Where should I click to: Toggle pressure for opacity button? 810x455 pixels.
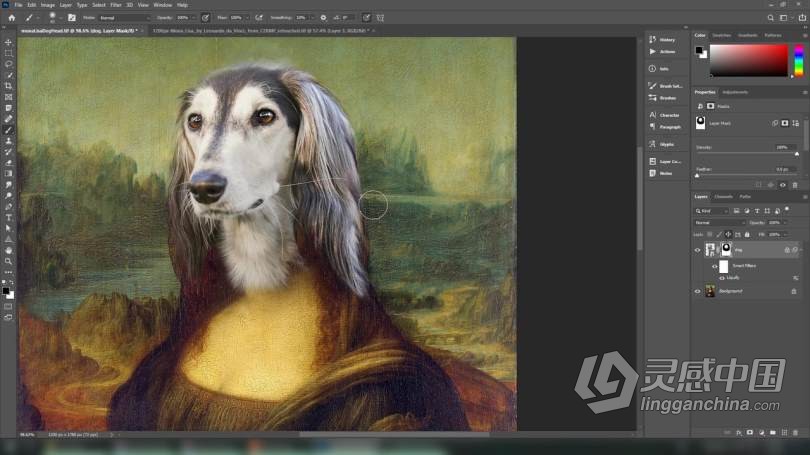click(205, 18)
